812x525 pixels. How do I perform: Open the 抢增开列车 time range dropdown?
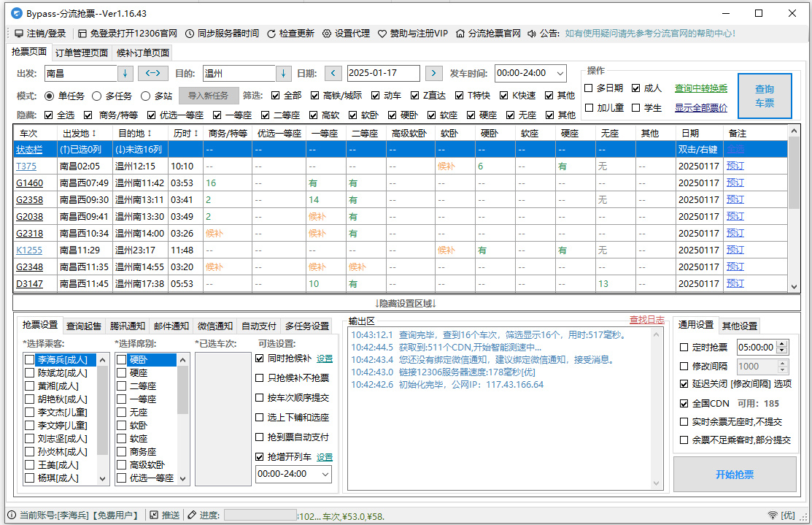point(325,474)
